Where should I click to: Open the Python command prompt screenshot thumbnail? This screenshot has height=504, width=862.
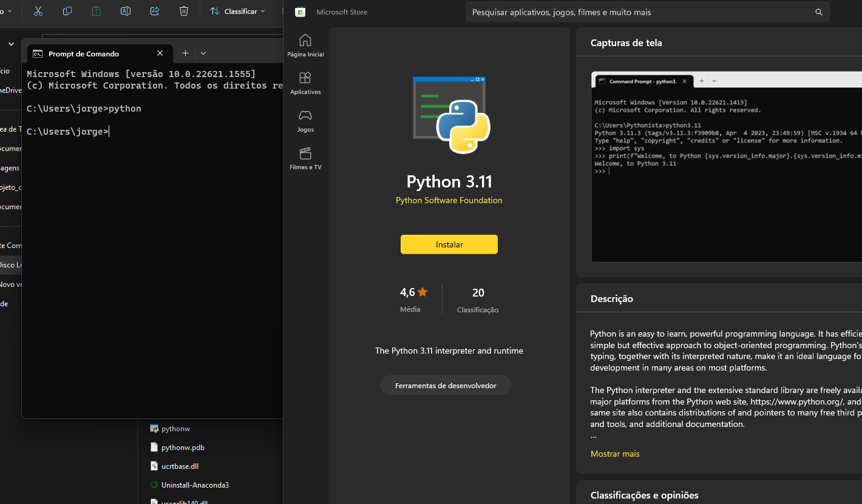point(727,167)
